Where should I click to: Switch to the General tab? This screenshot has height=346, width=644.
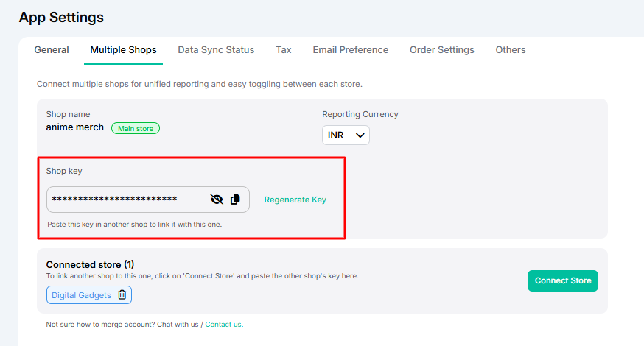pos(52,50)
